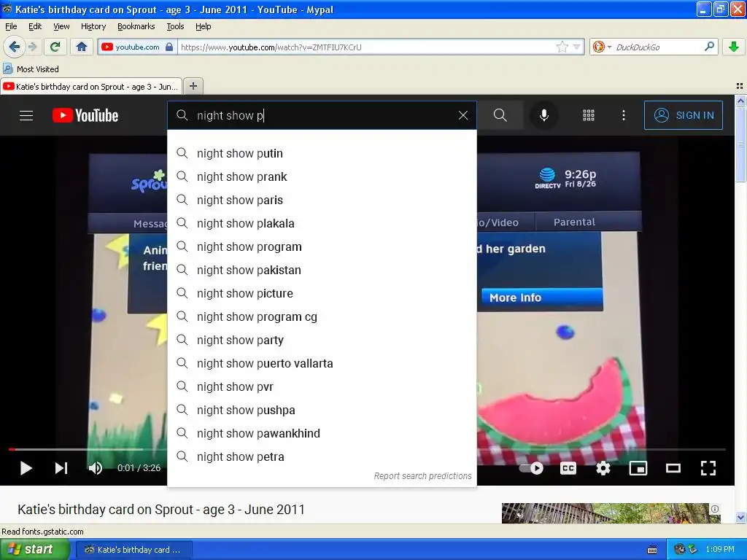Choose suggestion 'night show petra'
The width and height of the screenshot is (747, 560).
[322, 456]
